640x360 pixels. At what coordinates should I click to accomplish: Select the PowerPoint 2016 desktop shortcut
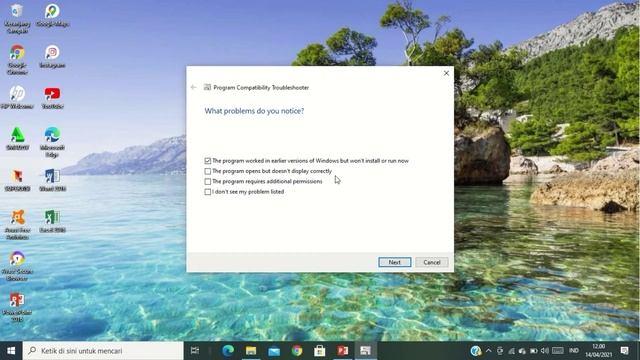tap(17, 307)
